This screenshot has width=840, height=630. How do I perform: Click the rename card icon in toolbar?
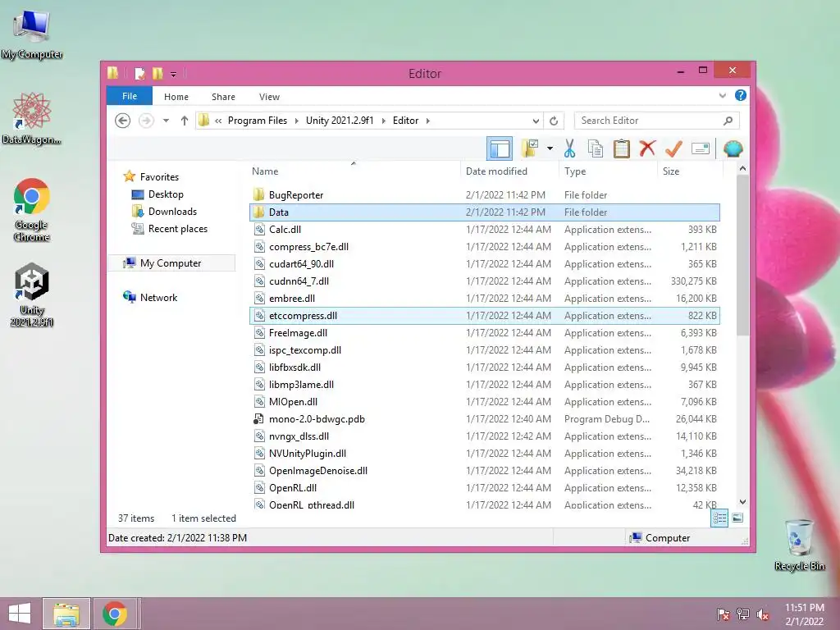point(701,148)
